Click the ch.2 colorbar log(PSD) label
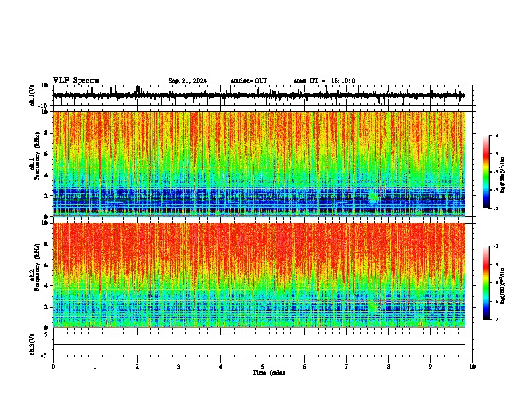Screen dimensions: 532x411 click(503, 285)
